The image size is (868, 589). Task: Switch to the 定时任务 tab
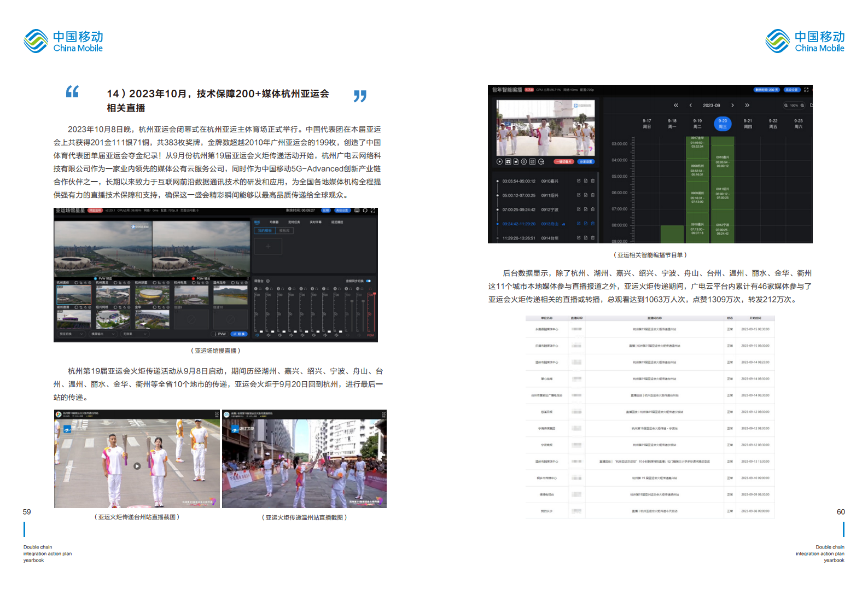pos(294,222)
